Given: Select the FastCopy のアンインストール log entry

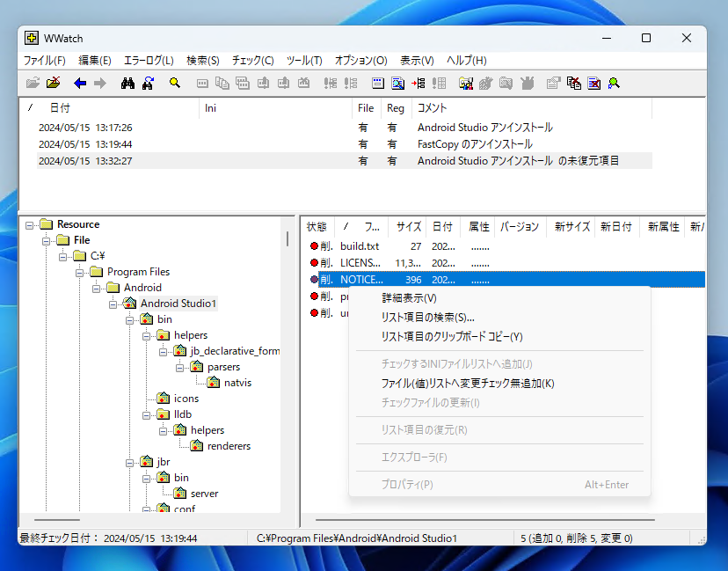Looking at the screenshot, I should pos(345,144).
